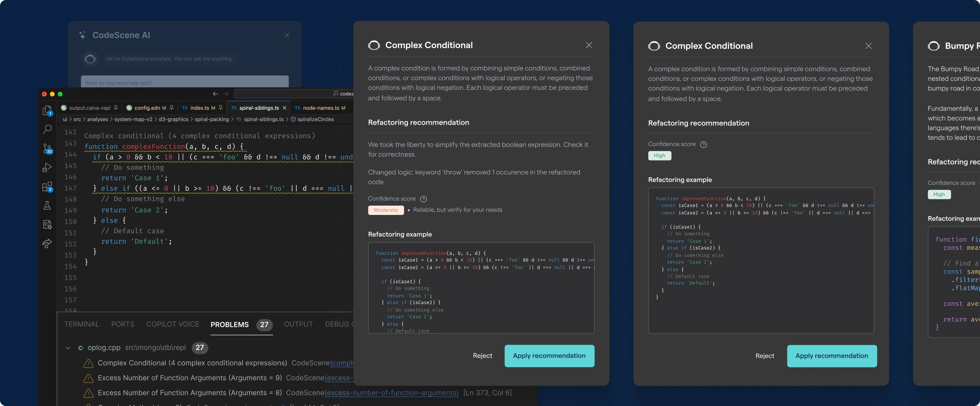Image resolution: width=980 pixels, height=406 pixels.
Task: Open the Run and Debug view
Action: click(47, 167)
